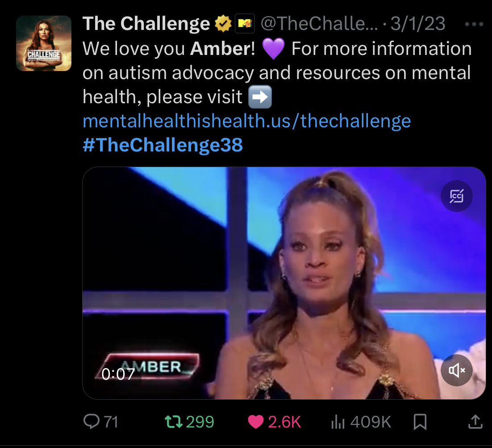This screenshot has width=492, height=448.
Task: Open The Challenge profile picture
Action: tap(44, 43)
